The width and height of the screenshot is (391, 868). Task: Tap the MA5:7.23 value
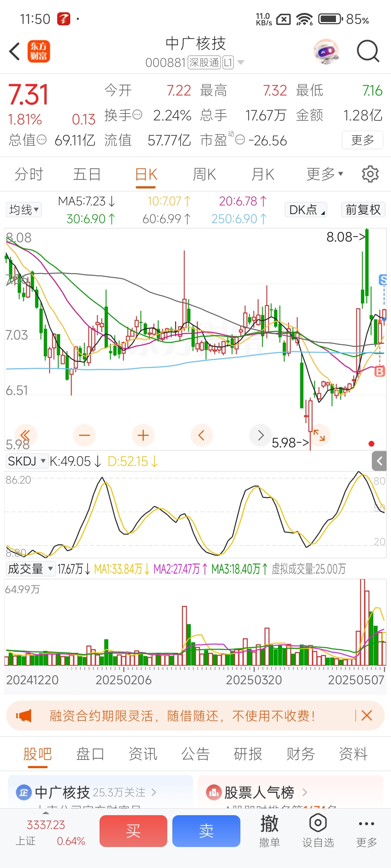(87, 201)
